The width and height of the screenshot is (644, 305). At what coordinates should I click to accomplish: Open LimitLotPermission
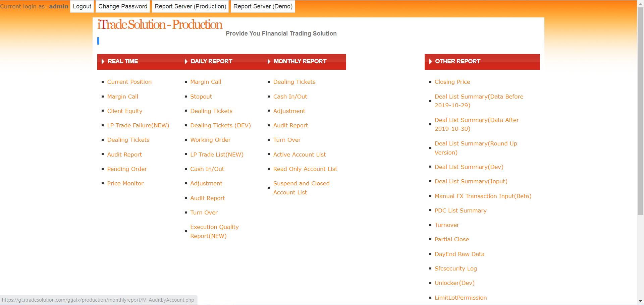(461, 298)
